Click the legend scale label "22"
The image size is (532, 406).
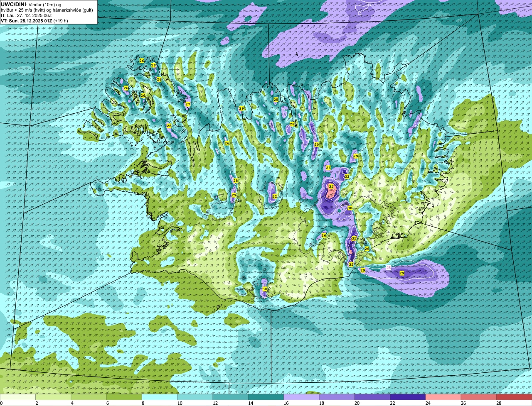(392, 403)
